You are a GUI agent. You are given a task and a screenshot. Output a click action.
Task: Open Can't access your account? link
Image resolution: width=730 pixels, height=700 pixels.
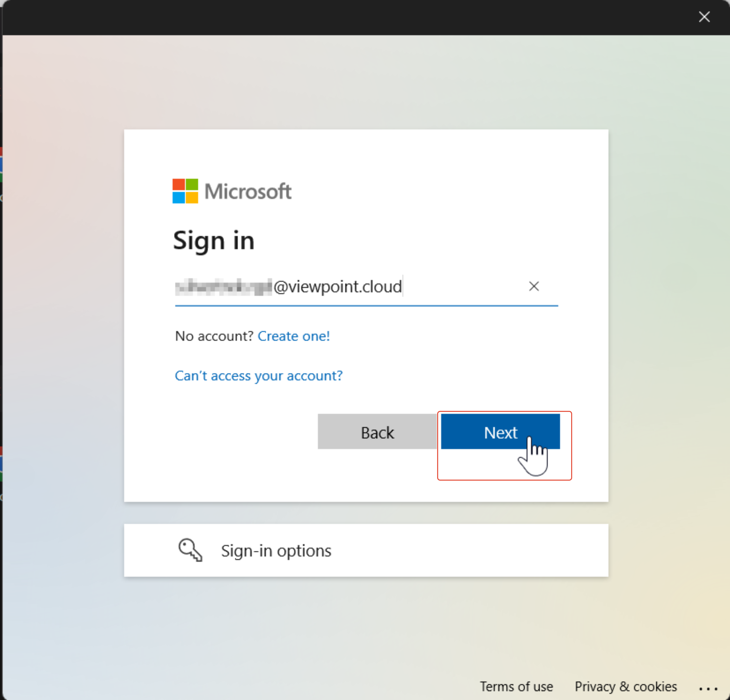coord(258,375)
